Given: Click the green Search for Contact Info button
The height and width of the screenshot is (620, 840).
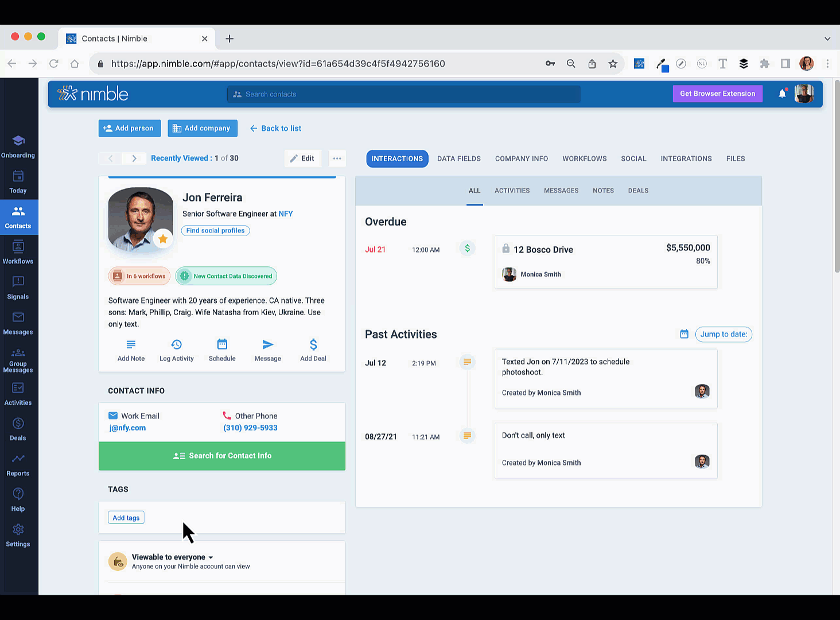Looking at the screenshot, I should tap(222, 456).
